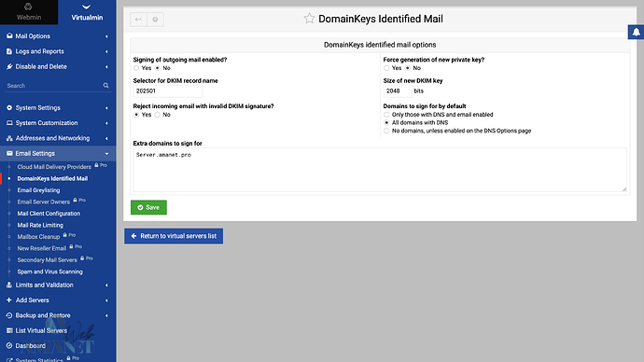
Task: Select No for rejecting invalid DKIM signatures
Action: click(x=158, y=115)
